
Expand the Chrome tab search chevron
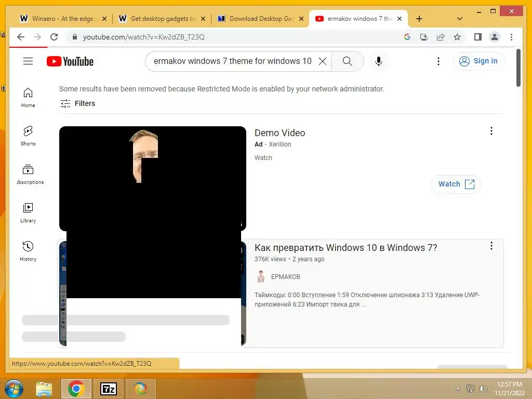point(460,19)
